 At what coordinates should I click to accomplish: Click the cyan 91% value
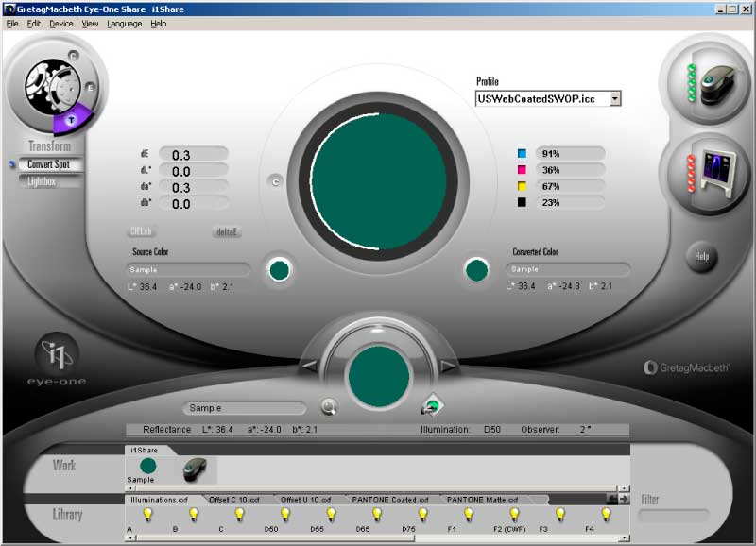(570, 154)
